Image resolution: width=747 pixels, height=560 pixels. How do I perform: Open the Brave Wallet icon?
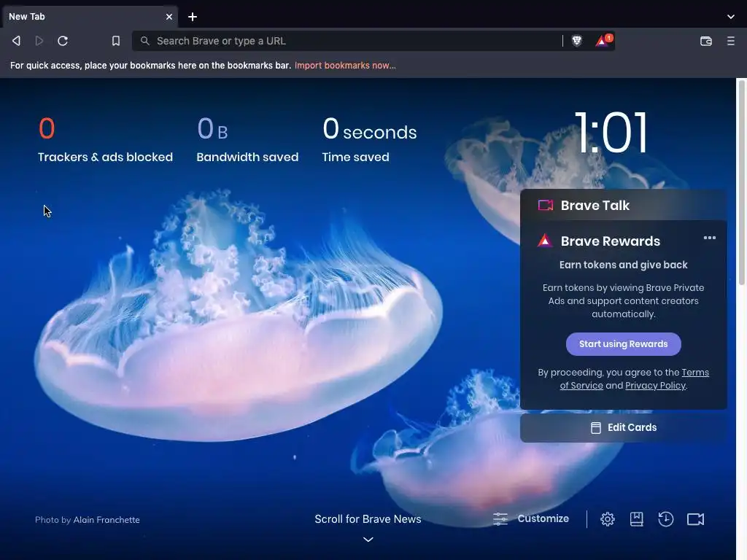click(706, 41)
